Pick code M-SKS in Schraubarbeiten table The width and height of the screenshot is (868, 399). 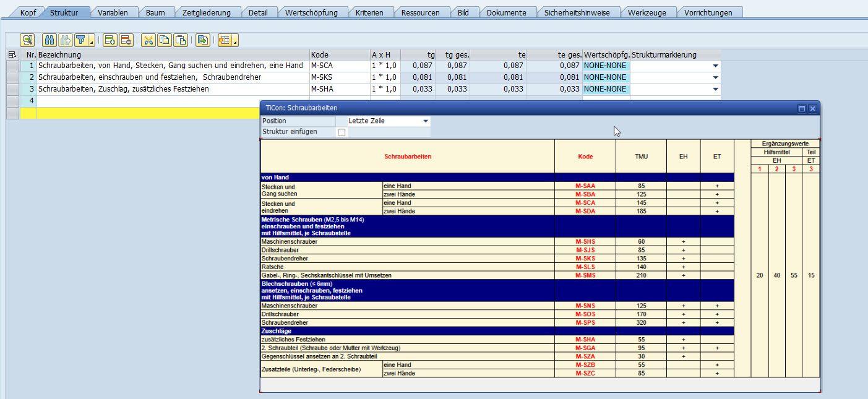[585, 259]
